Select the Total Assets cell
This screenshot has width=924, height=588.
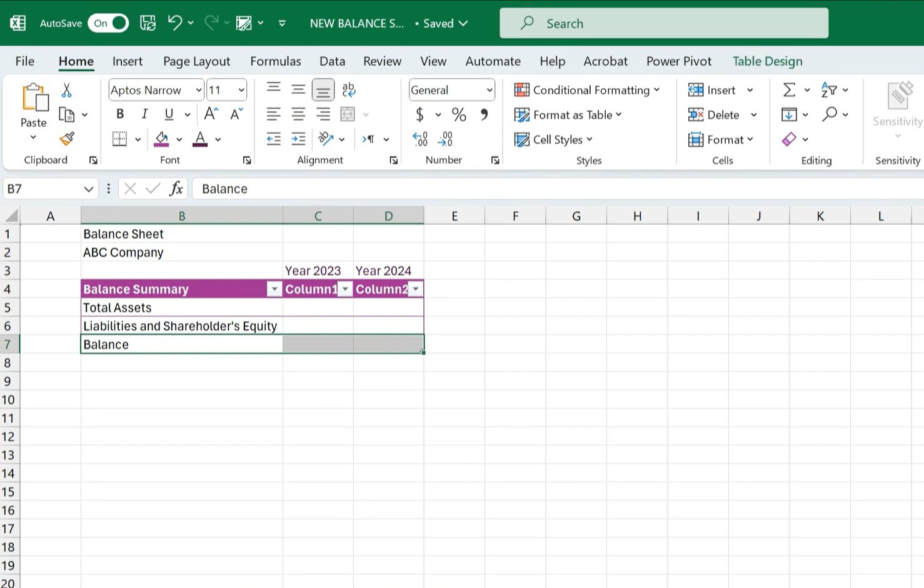[x=182, y=308]
